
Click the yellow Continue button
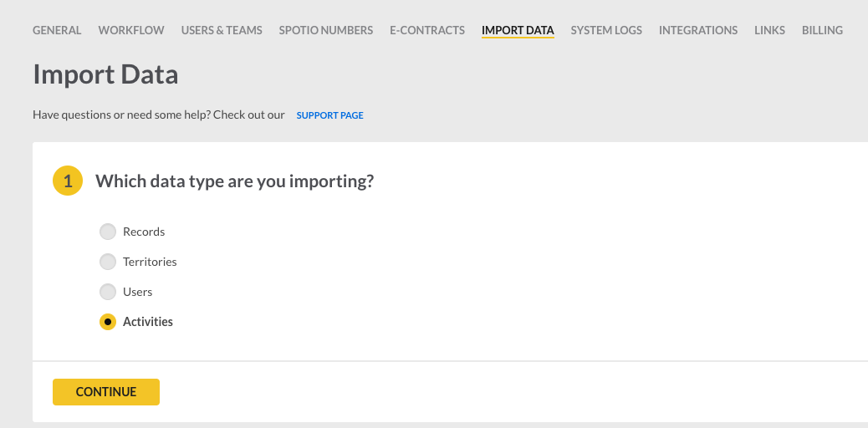click(x=105, y=392)
